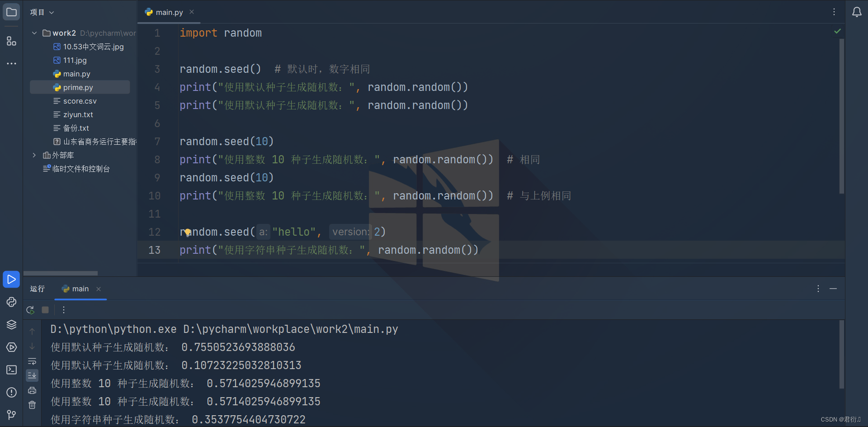Open the Python Console icon

[11, 302]
